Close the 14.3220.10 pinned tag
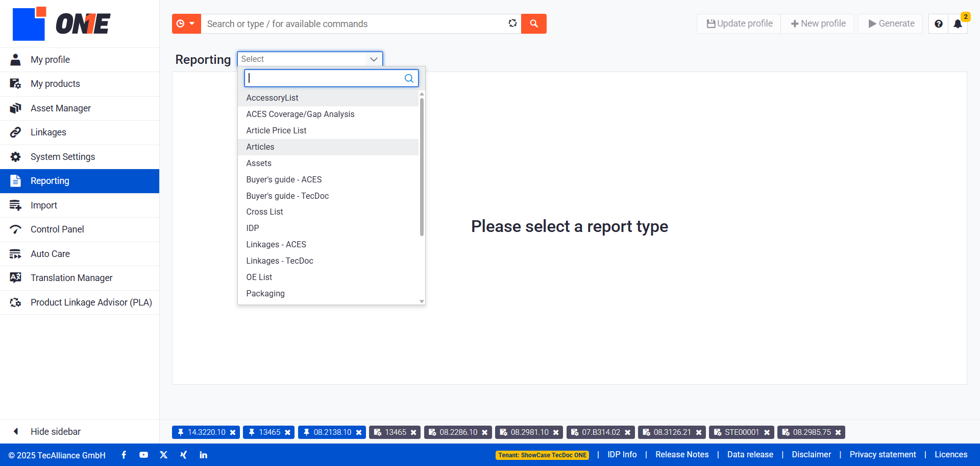The height and width of the screenshot is (466, 980). coord(233,432)
